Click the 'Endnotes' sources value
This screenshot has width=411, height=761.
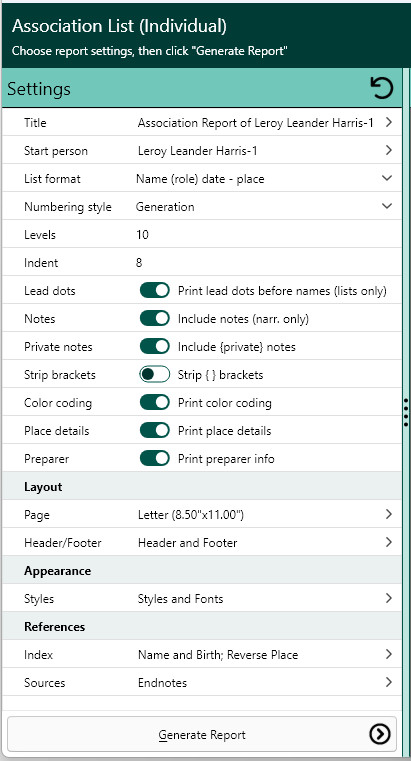tap(163, 683)
